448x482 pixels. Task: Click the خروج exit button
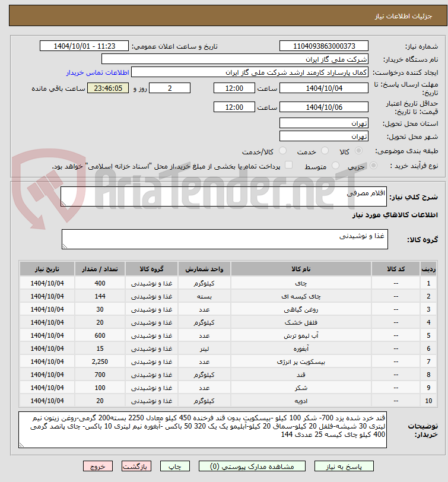pyautogui.click(x=98, y=467)
